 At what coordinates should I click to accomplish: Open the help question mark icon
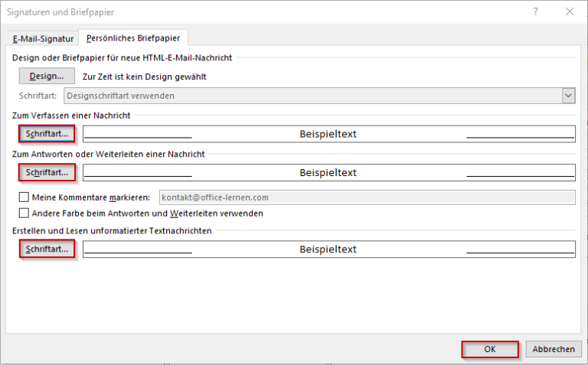coord(535,11)
